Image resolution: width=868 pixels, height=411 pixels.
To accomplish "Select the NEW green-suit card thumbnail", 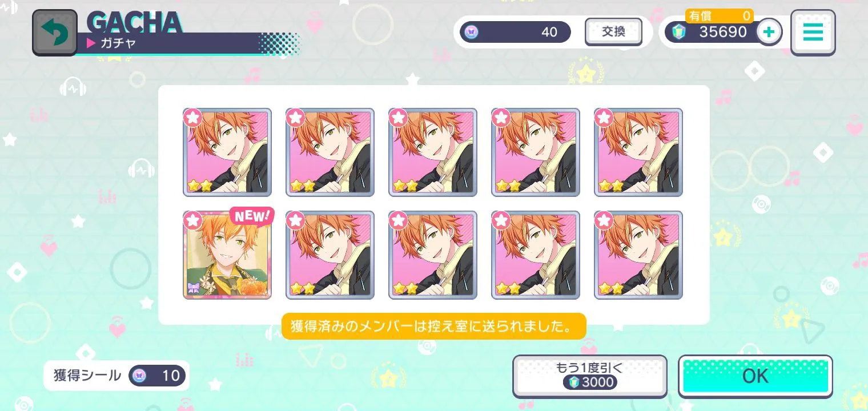I will [x=227, y=255].
